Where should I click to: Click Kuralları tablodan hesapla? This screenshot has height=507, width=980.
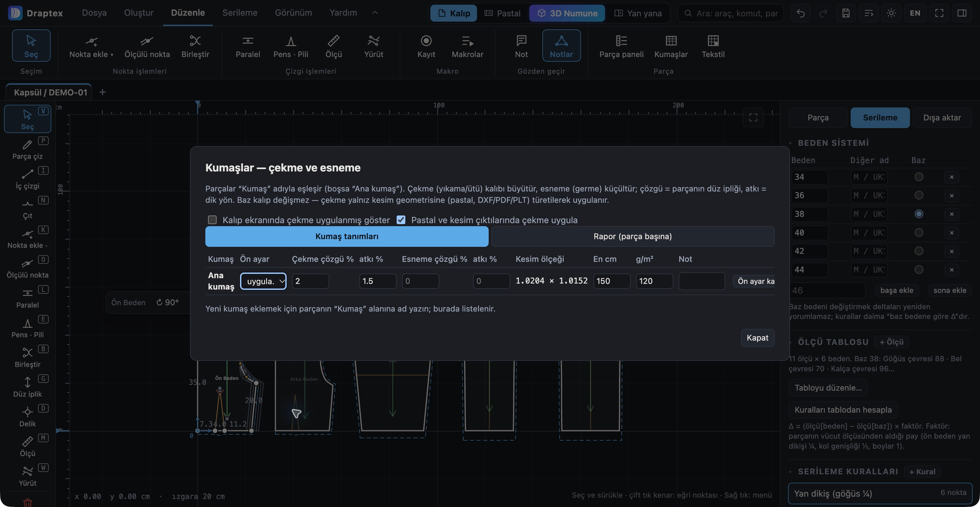[843, 410]
